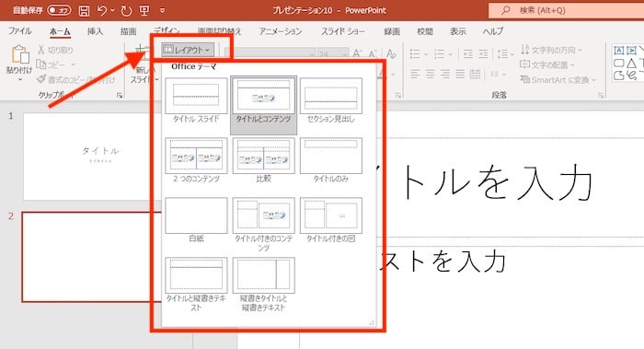The height and width of the screenshot is (349, 644).
Task: Open the クリップボード dialog launcher
Action: (x=120, y=96)
